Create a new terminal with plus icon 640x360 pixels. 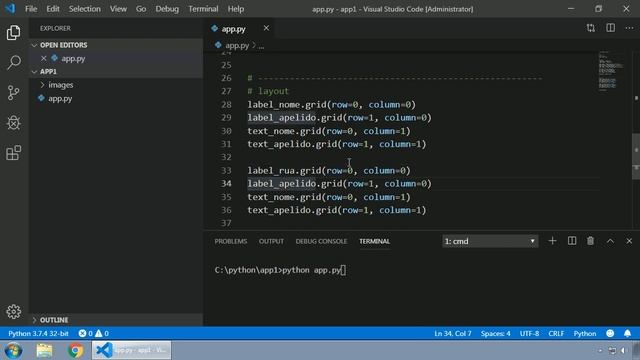552,241
